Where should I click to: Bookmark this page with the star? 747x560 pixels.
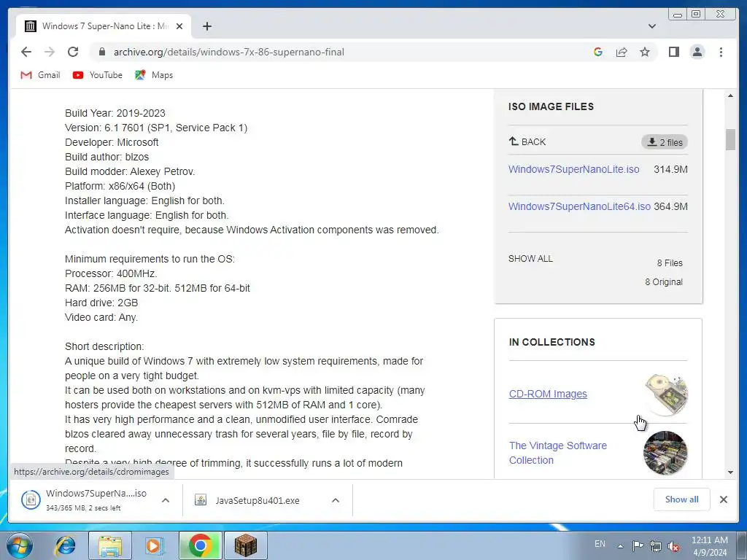tap(645, 52)
